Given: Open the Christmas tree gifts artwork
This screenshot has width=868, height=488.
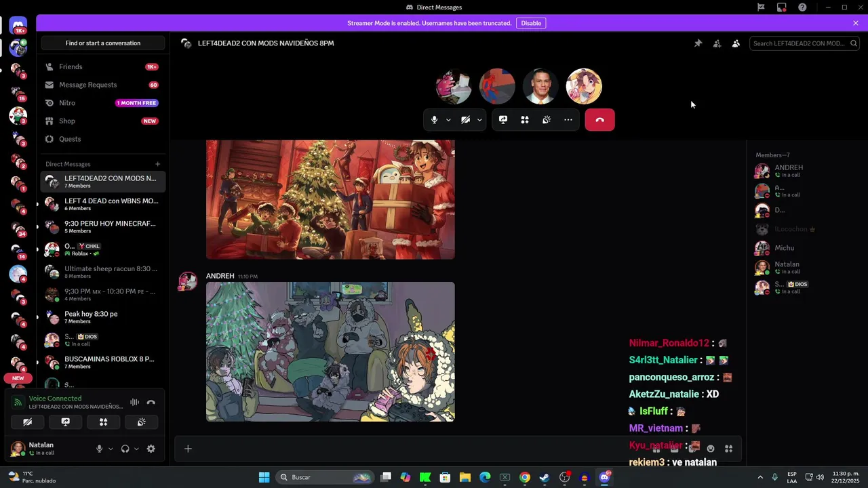Looking at the screenshot, I should (330, 200).
